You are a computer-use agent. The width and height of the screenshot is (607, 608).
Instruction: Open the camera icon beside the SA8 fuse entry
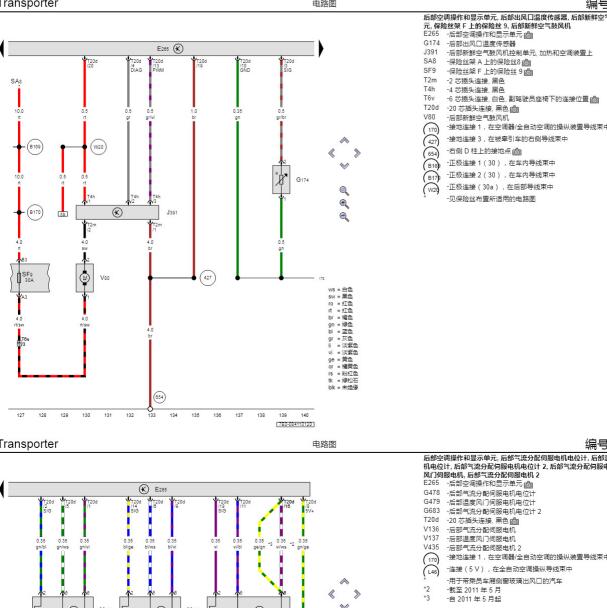526,62
